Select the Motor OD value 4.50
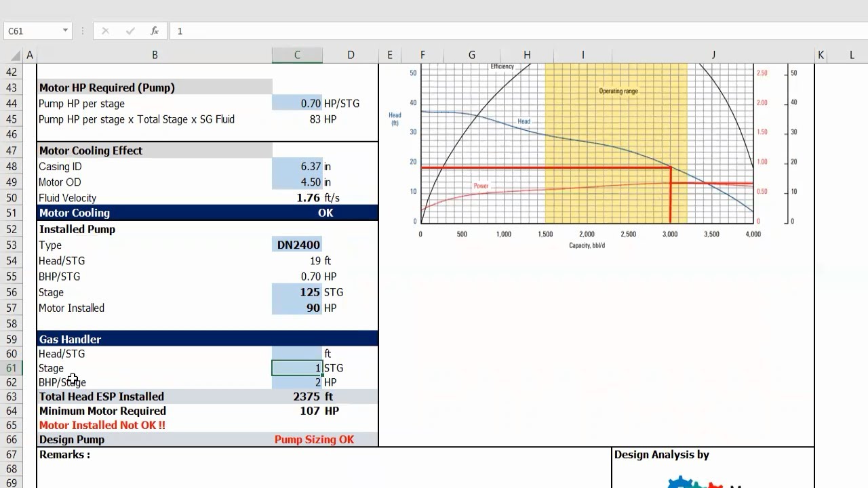Image resolution: width=868 pixels, height=488 pixels. click(297, 182)
